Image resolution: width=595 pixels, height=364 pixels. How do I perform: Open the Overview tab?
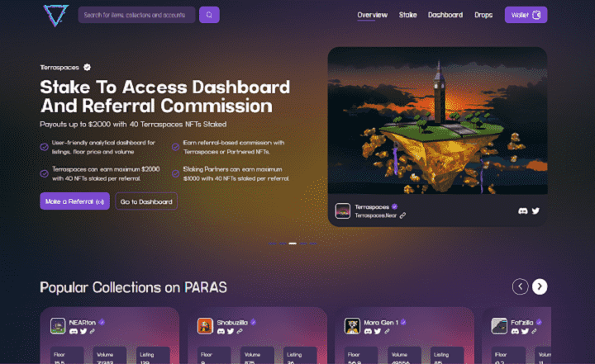372,15
